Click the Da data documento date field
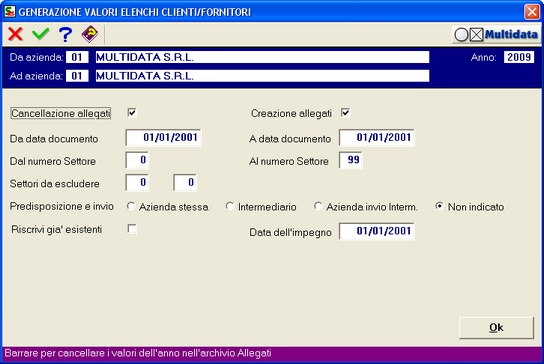The width and height of the screenshot is (544, 364). 163,138
